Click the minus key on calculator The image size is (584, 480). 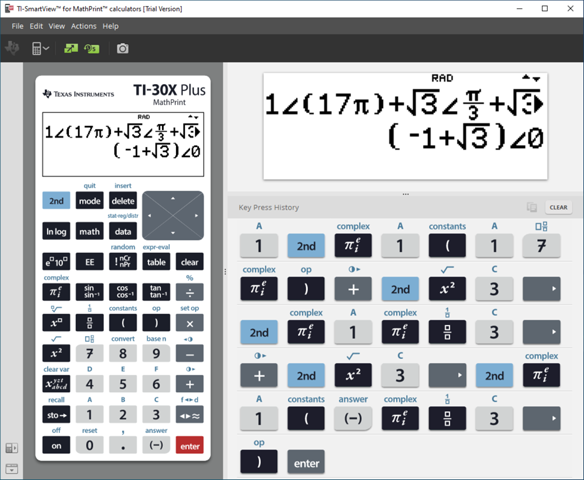[190, 353]
